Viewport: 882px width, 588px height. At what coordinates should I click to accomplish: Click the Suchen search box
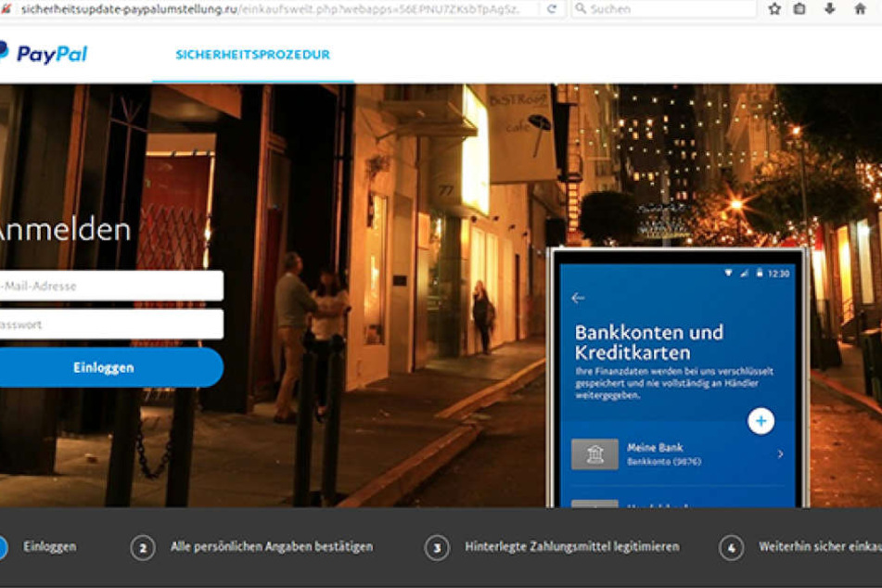coord(664,8)
